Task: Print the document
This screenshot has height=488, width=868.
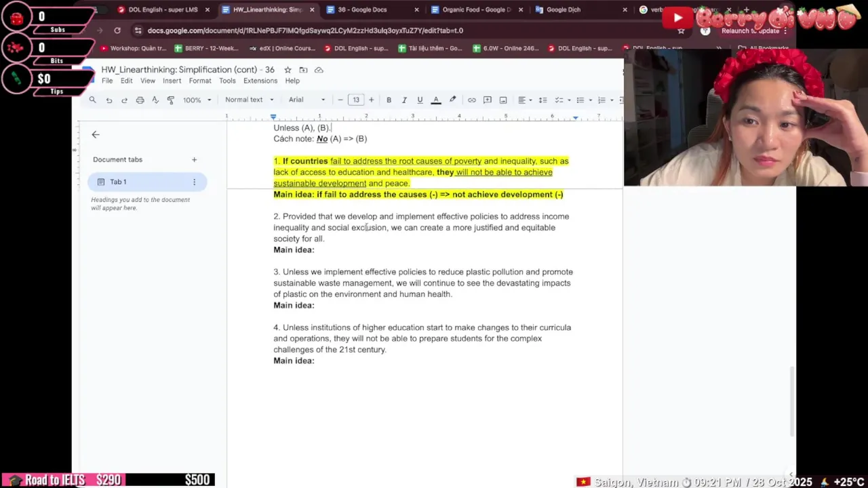Action: (140, 100)
